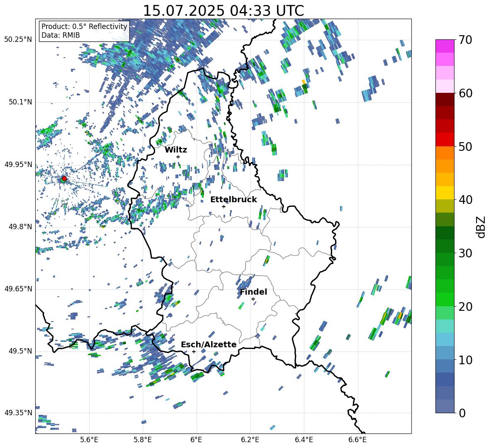Screen dimensions: 491x448
Task: Click the Ettelbruck cross marker
Action: point(224,206)
